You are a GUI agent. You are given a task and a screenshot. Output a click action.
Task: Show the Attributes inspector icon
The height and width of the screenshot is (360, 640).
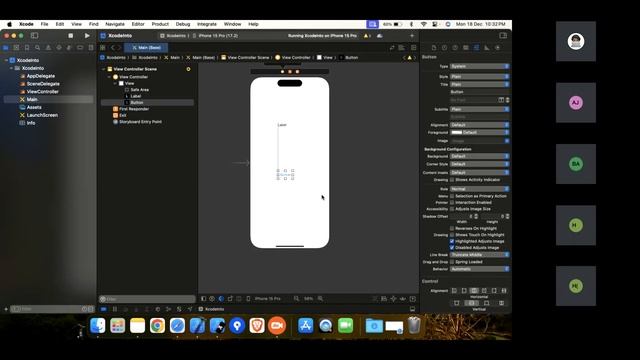[476, 48]
